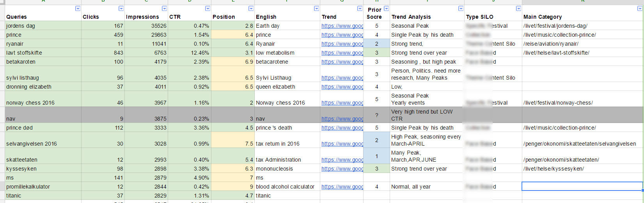This screenshot has height=203, width=644.
Task: Click the Trend Analysis filter icon
Action: [461, 9]
